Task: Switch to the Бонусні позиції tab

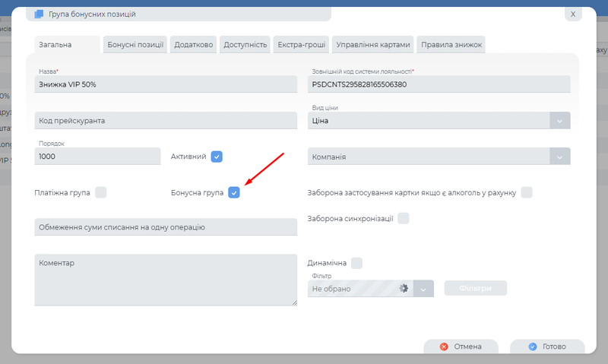Action: click(135, 45)
